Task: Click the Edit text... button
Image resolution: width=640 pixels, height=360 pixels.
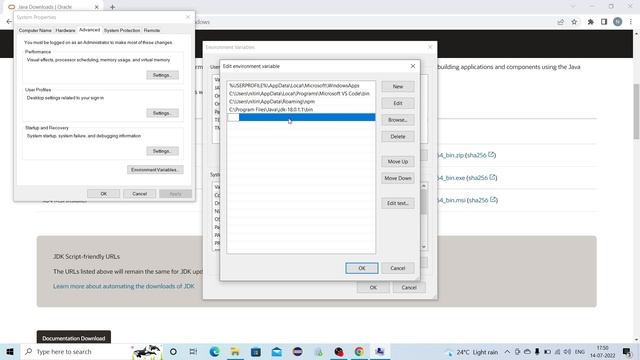Action: [x=398, y=203]
